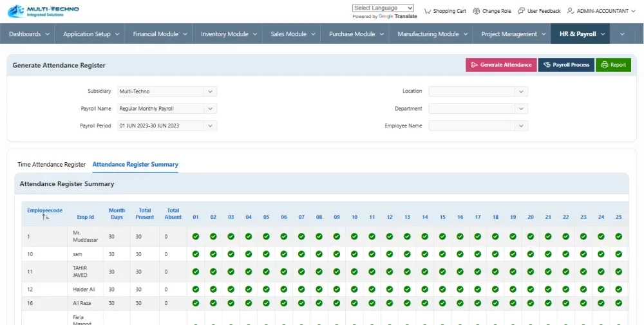The image size is (644, 325).
Task: Toggle day 20 attendance for Haider Ali
Action: pyautogui.click(x=531, y=290)
